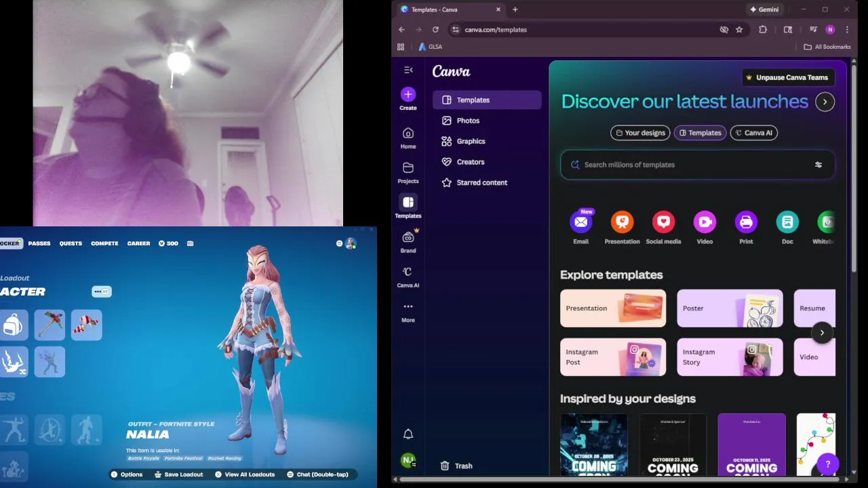
Task: Click Options in Fortnite bottom bar
Action: [x=127, y=474]
